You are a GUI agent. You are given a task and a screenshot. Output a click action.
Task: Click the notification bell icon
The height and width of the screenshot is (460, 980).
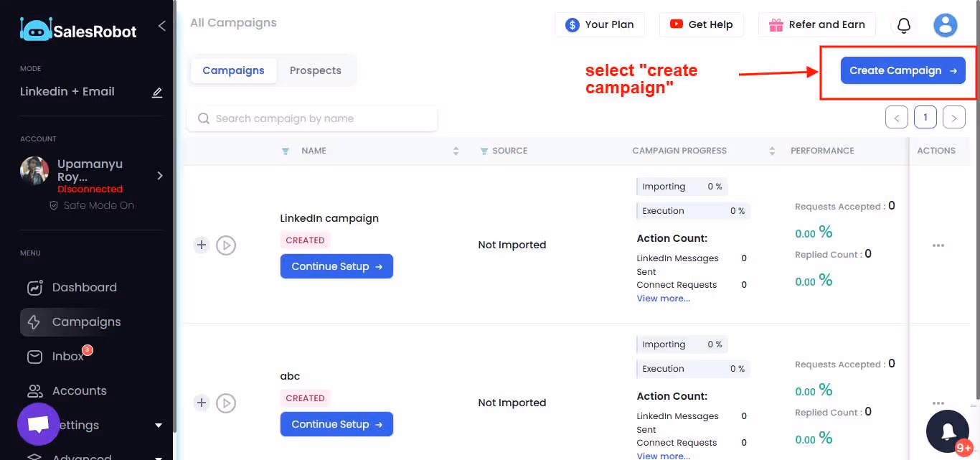pos(903,24)
